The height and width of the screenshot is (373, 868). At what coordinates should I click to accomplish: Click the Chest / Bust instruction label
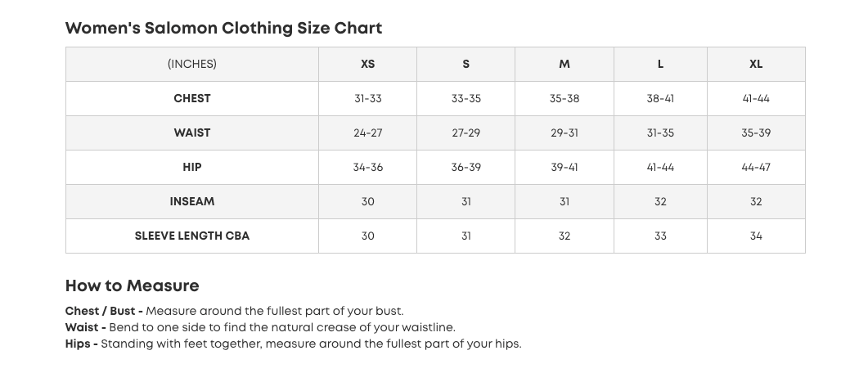pyautogui.click(x=104, y=311)
